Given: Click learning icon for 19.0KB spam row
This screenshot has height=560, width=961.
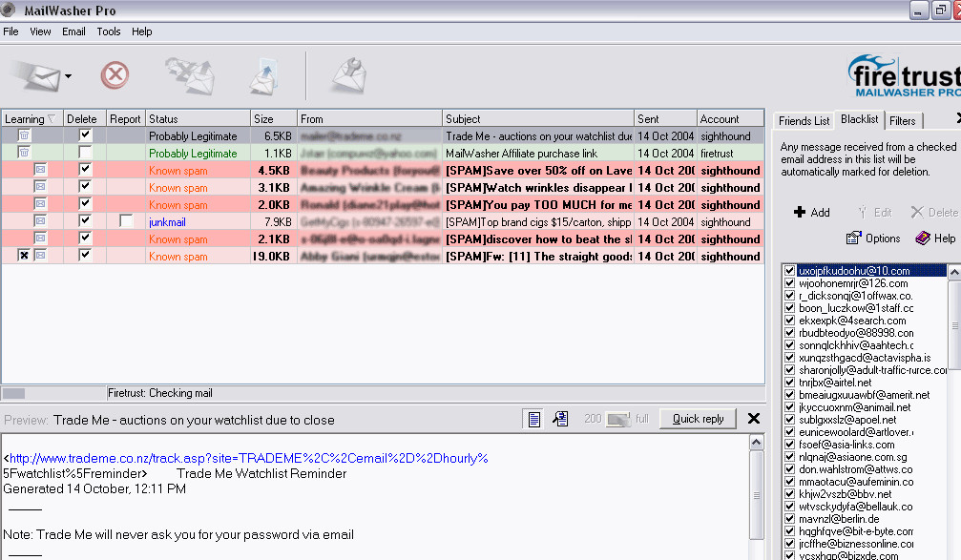Looking at the screenshot, I should (x=40, y=256).
